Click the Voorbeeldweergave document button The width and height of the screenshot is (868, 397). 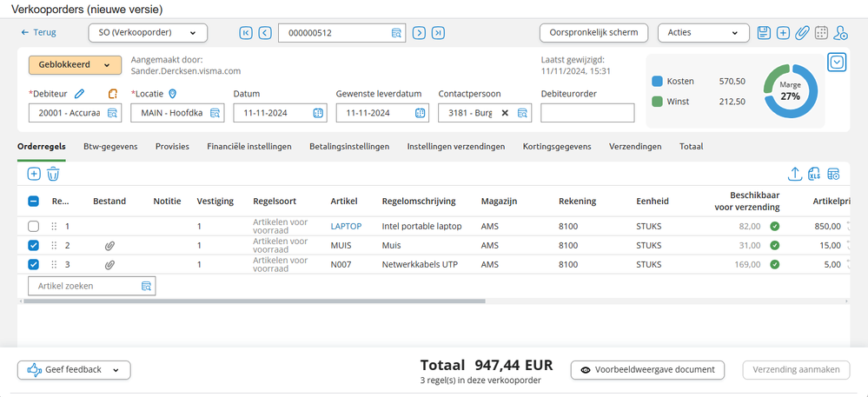pyautogui.click(x=647, y=370)
